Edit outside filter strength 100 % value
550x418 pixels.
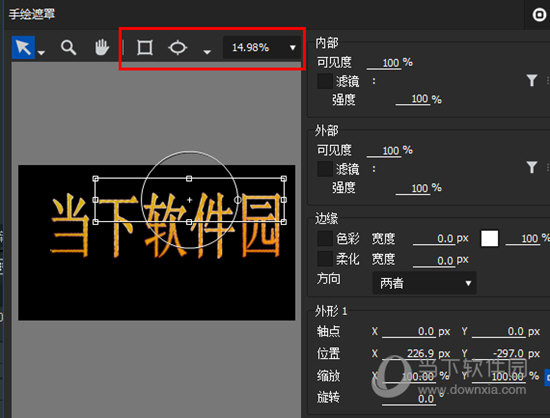coord(413,188)
